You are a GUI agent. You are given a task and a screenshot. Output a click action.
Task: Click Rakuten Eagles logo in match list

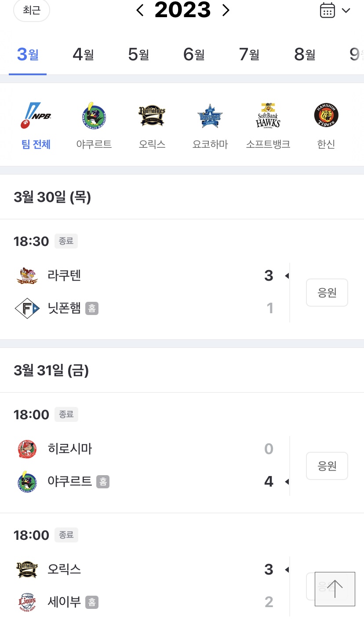[x=27, y=276]
